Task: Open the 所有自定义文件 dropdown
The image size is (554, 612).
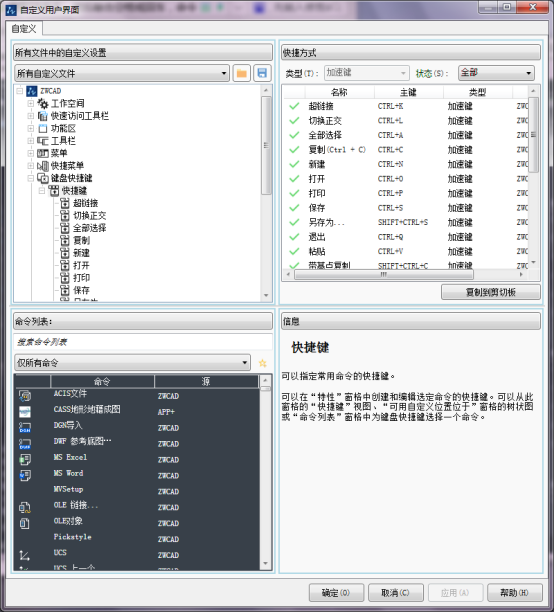Action: 122,73
